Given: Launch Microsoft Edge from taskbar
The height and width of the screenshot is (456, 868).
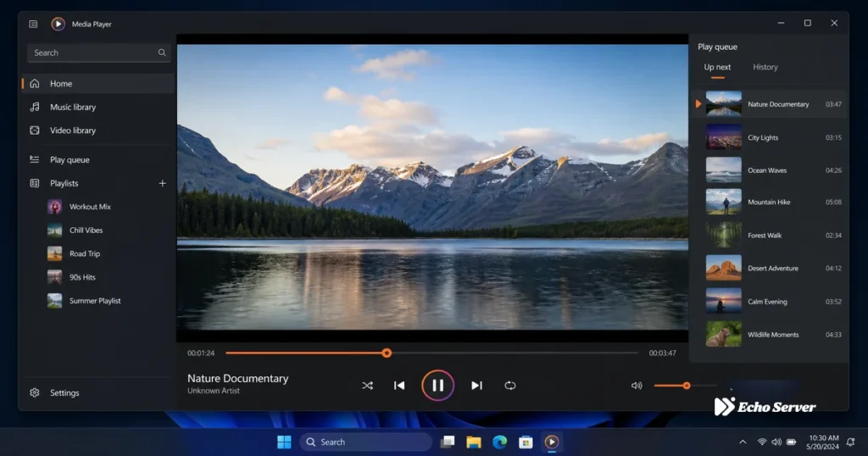Looking at the screenshot, I should pos(500,442).
